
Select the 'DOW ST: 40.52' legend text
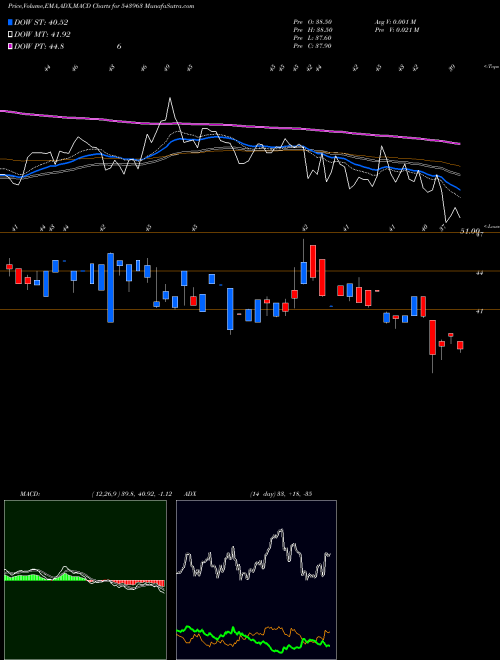41,23
